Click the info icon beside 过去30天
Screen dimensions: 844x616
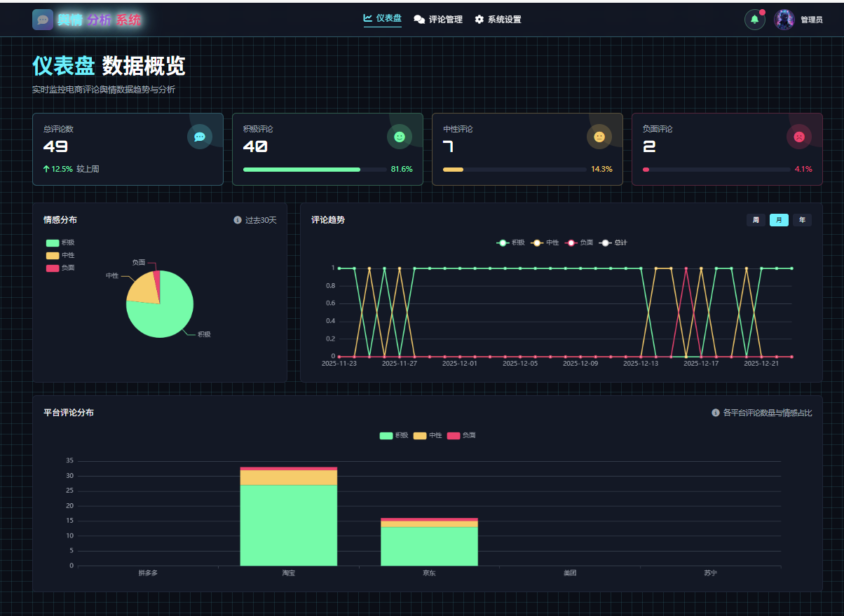coord(238,220)
